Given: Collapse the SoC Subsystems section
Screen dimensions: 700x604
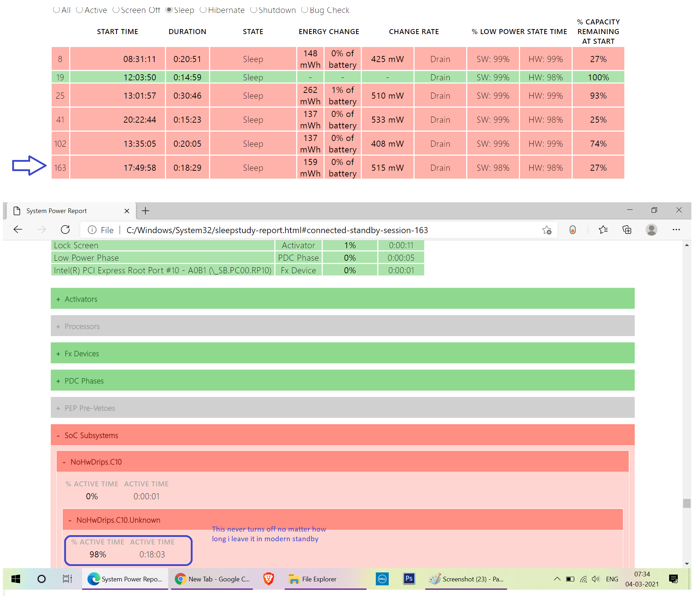Looking at the screenshot, I should [91, 435].
